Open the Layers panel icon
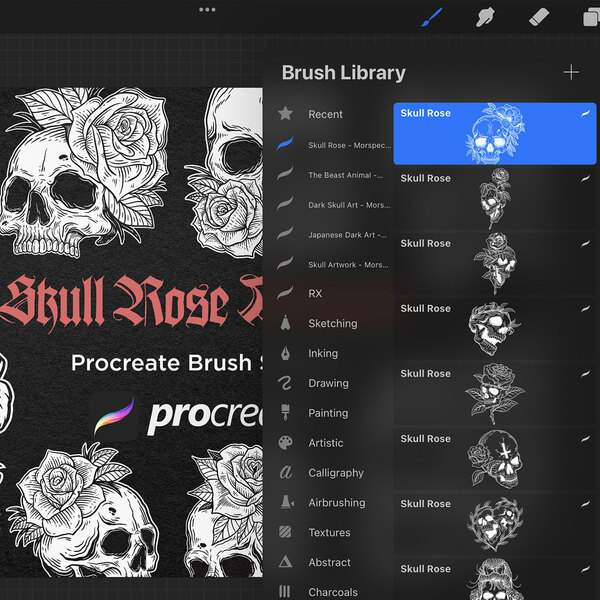600x600 pixels. [x=591, y=18]
